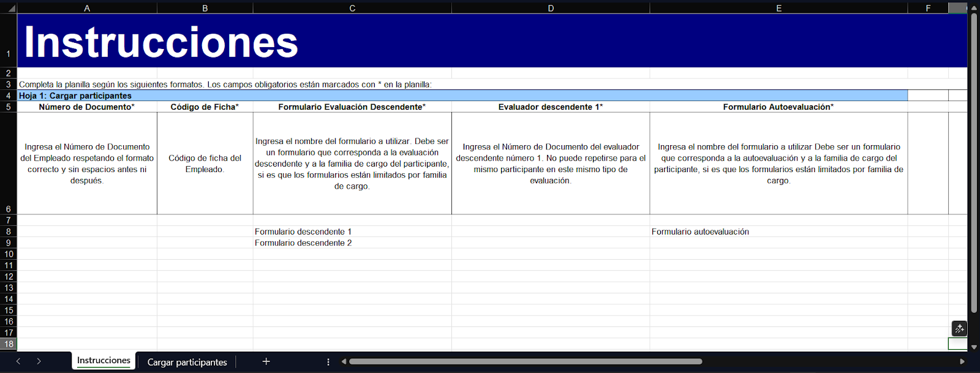Click the Select All corner triangle

[9, 8]
